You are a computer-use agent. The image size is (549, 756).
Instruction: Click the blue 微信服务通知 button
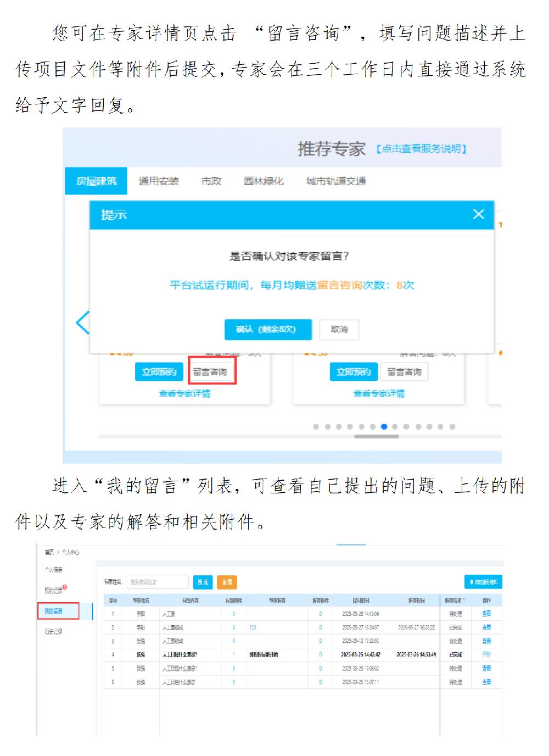pos(483,582)
